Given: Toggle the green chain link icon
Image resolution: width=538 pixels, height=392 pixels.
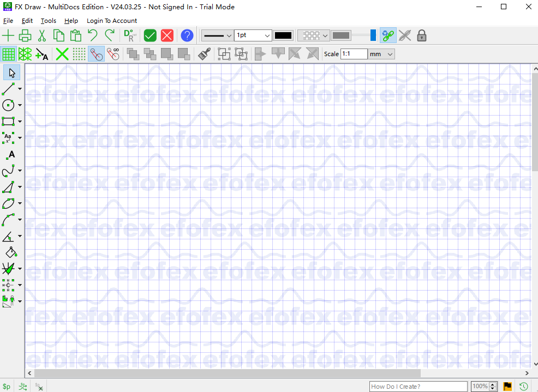Looking at the screenshot, I should click(388, 35).
